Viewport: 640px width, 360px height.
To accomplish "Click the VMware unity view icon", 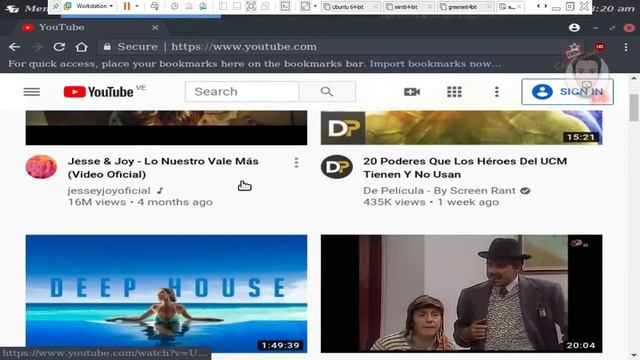I will (x=265, y=6).
